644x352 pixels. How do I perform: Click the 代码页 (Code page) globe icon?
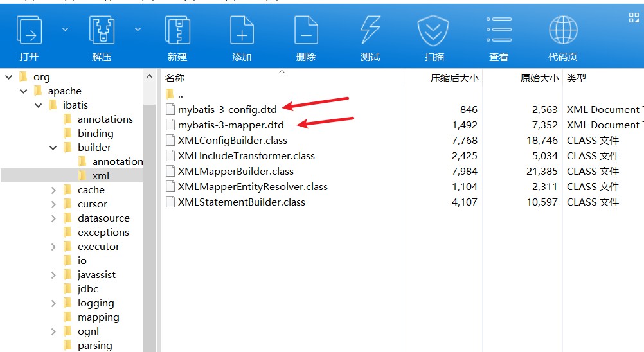coord(563,30)
